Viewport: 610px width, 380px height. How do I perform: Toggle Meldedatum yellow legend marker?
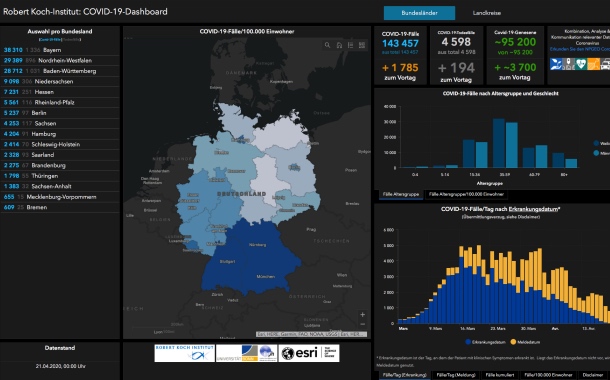[513, 342]
